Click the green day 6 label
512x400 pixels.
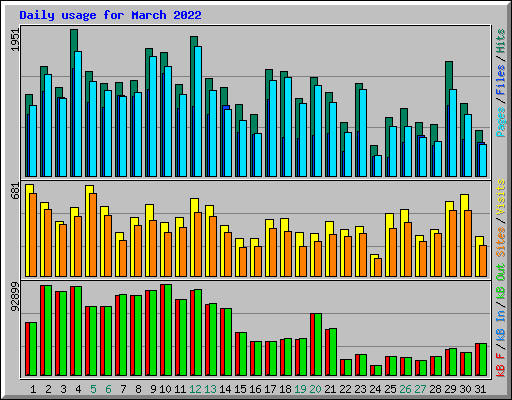[x=108, y=389]
